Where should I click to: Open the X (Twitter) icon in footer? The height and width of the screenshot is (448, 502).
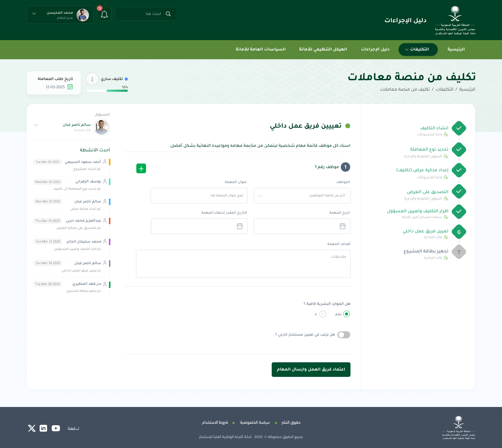point(32,428)
